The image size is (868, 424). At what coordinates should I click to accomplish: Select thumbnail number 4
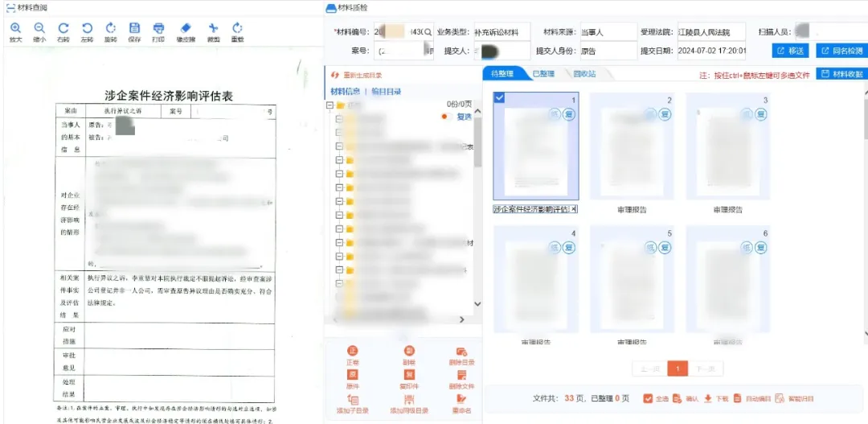click(536, 279)
